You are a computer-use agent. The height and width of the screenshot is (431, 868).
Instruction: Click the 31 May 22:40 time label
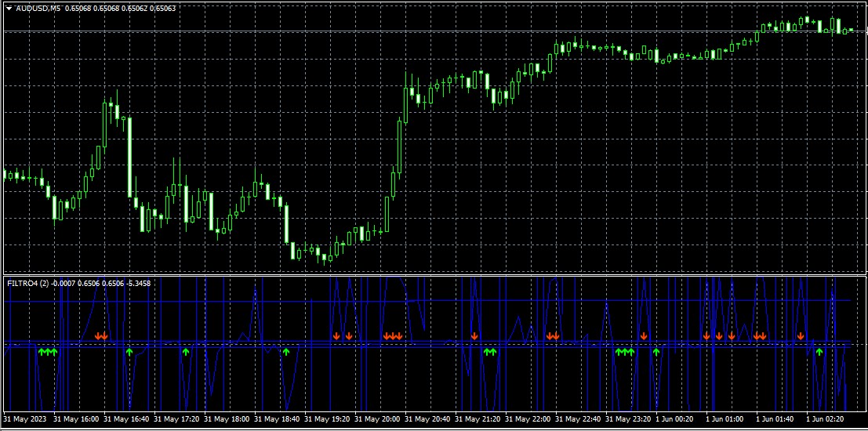(579, 419)
